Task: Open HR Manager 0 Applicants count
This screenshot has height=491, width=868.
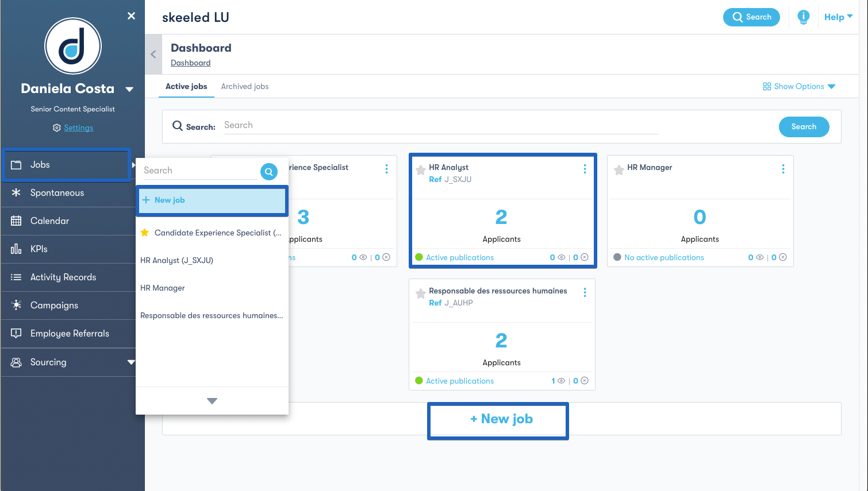Action: 700,217
